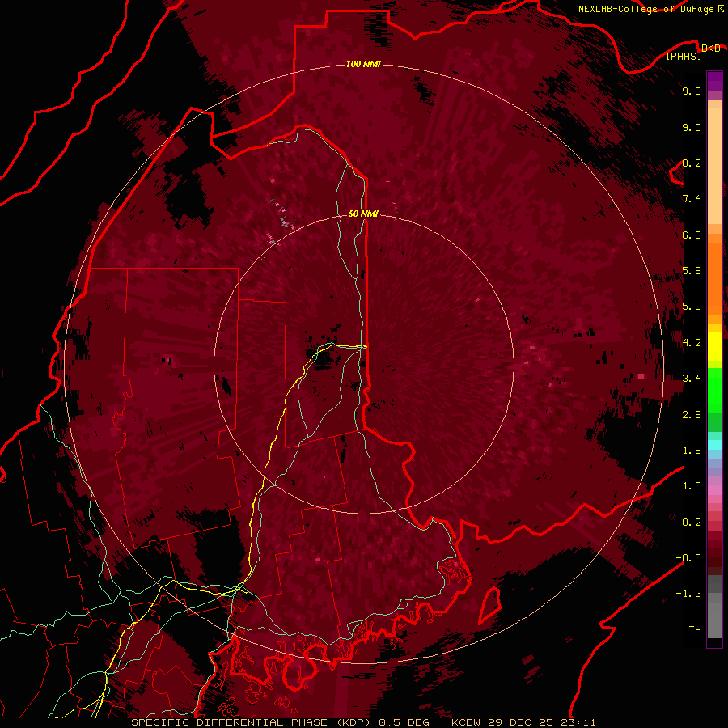Click the 50 NMI range ring label

tap(363, 214)
